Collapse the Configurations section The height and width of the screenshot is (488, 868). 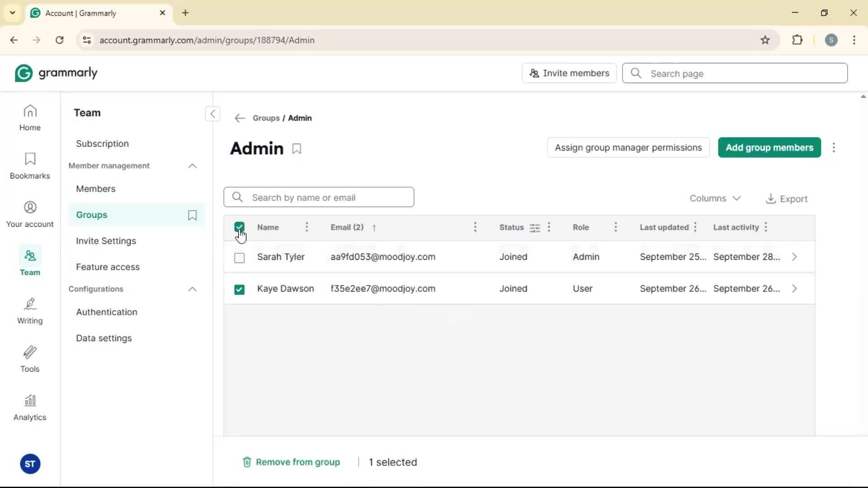pos(192,289)
